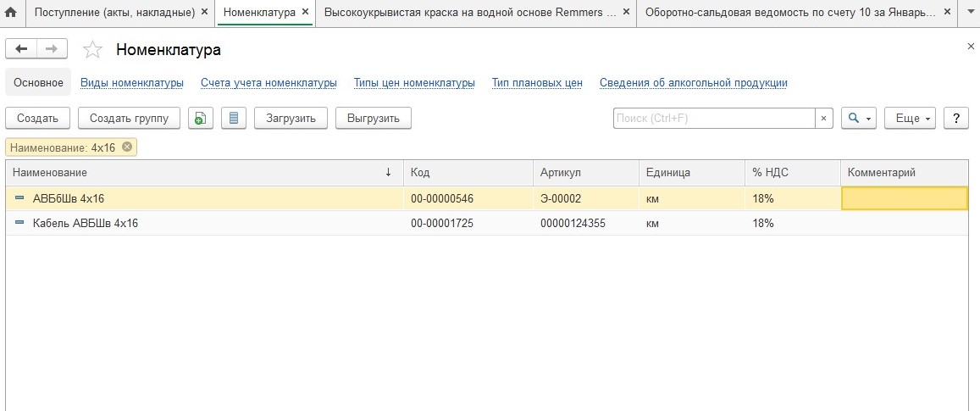Click the green copy-item icon button
Image resolution: width=980 pixels, height=411 pixels.
[x=200, y=119]
